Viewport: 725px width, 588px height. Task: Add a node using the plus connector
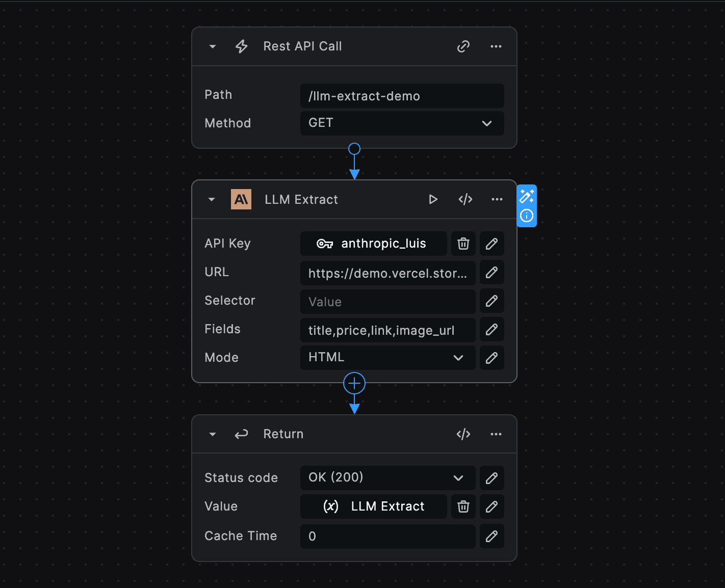pos(354,383)
